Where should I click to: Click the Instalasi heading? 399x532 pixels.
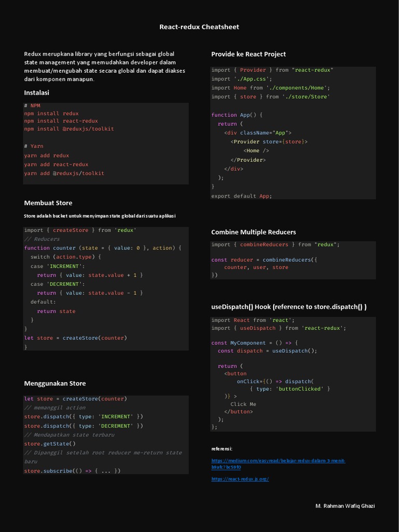(x=36, y=92)
